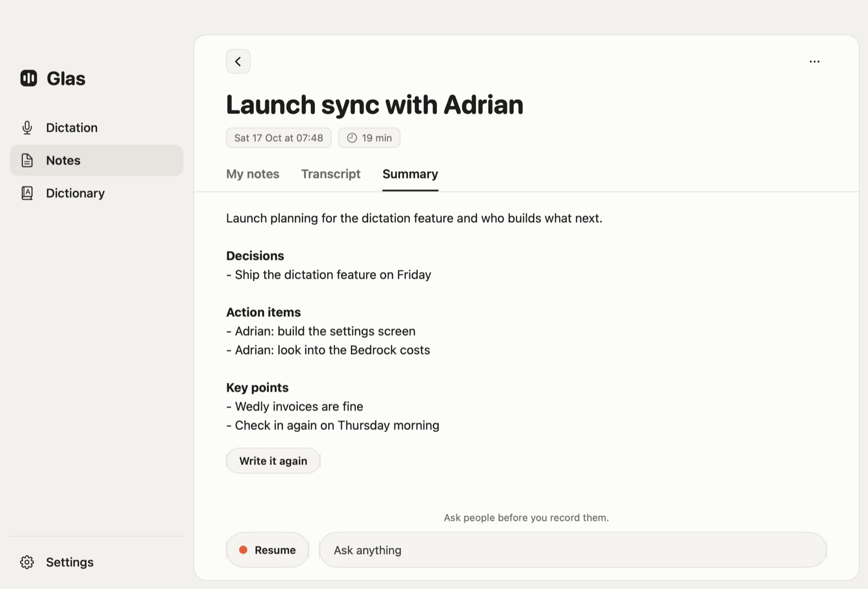Click the Dictionary book icon
Screen dimensions: 868x589
coord(27,193)
